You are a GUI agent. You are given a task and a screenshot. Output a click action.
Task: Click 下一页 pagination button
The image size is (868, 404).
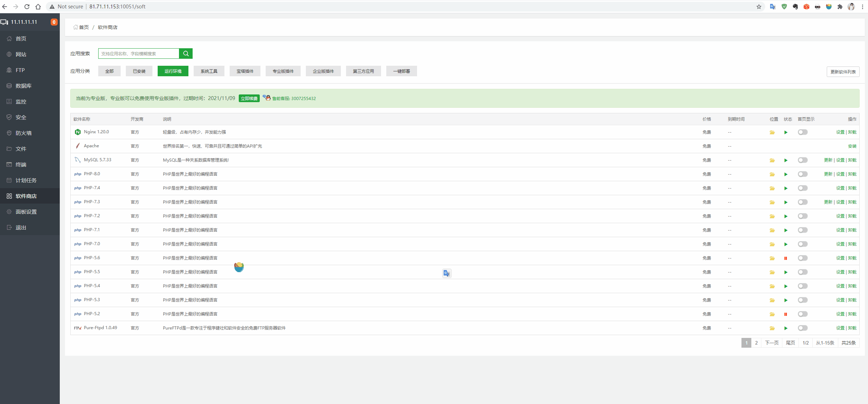[x=772, y=343]
